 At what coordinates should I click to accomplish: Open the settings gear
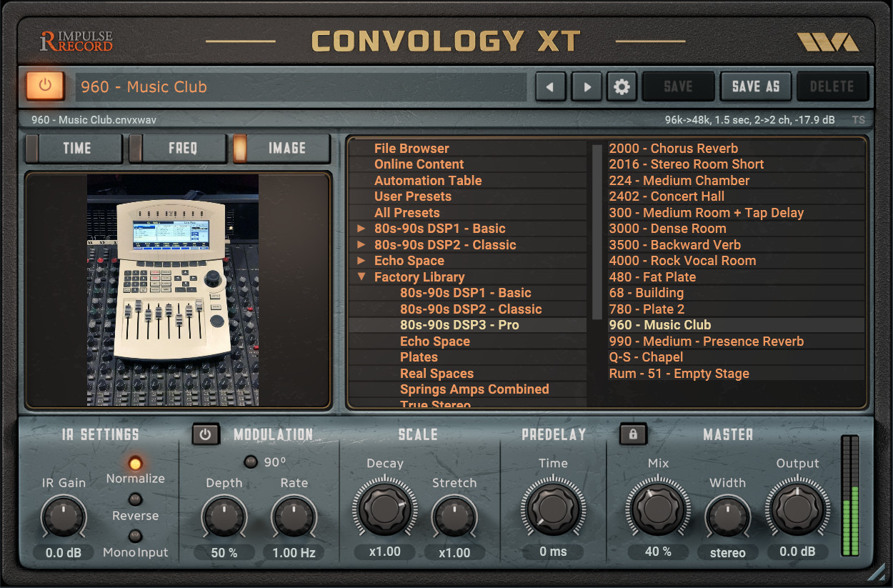[x=621, y=86]
